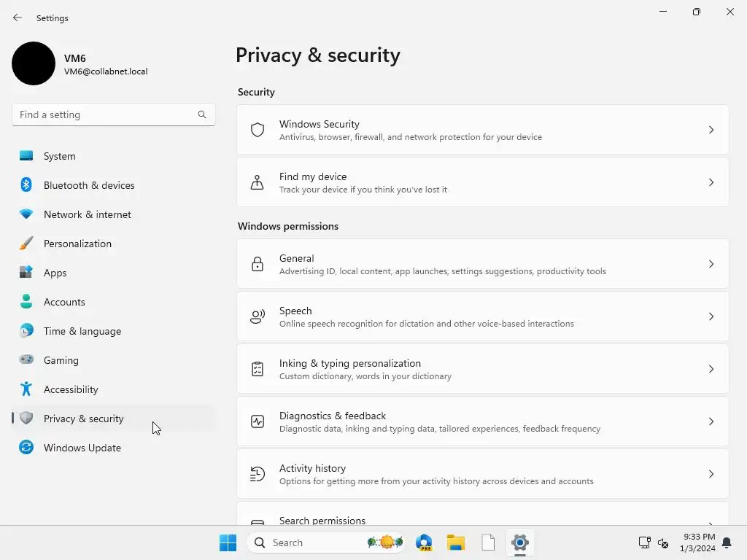Switch to Network & internet section
Image resolution: width=747 pixels, height=560 pixels.
(x=88, y=214)
